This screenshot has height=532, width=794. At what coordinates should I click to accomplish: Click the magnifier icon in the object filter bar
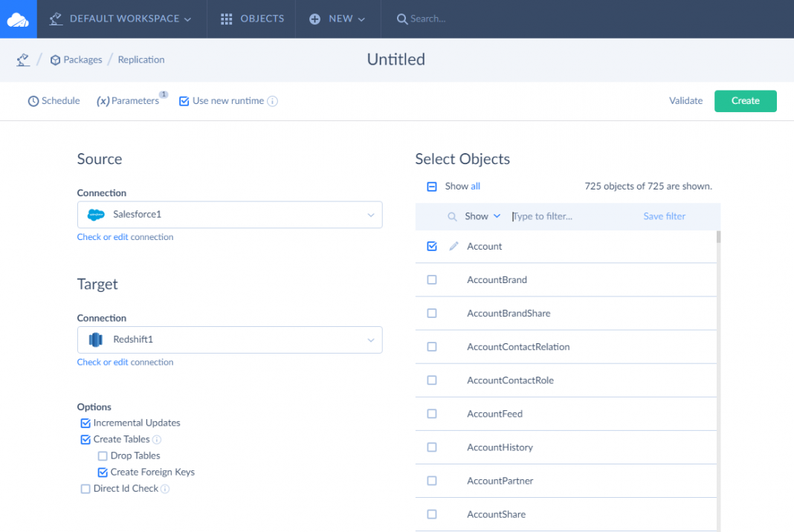tap(452, 217)
